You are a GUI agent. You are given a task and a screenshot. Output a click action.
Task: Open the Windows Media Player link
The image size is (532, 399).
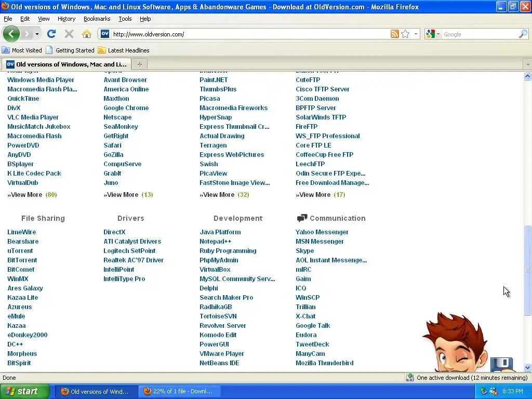(x=41, y=79)
